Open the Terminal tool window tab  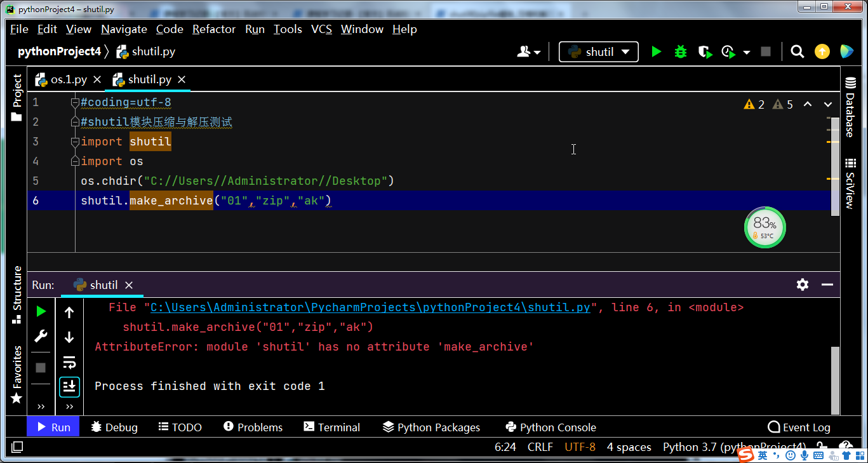click(331, 427)
